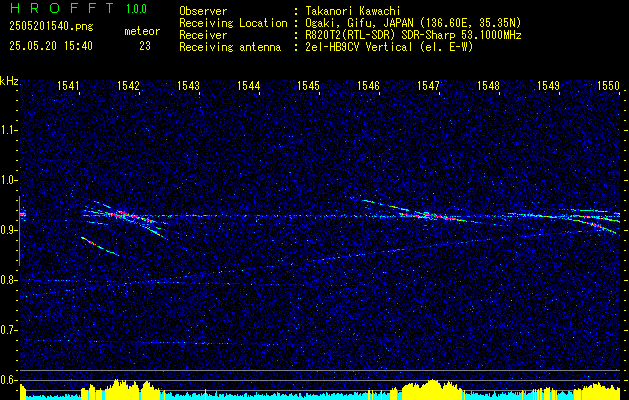This screenshot has height=400, width=629.
Task: Select observer name Takanori Kawachi
Action: (353, 11)
